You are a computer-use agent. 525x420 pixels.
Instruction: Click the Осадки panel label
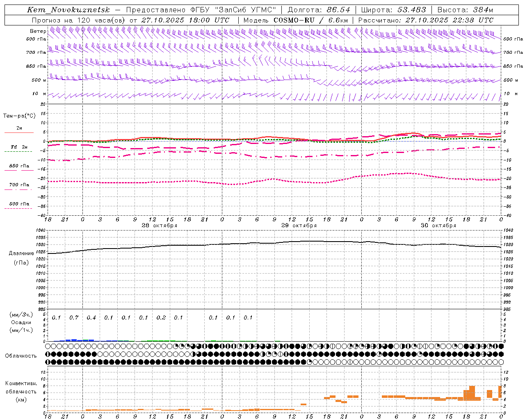[x=21, y=322]
